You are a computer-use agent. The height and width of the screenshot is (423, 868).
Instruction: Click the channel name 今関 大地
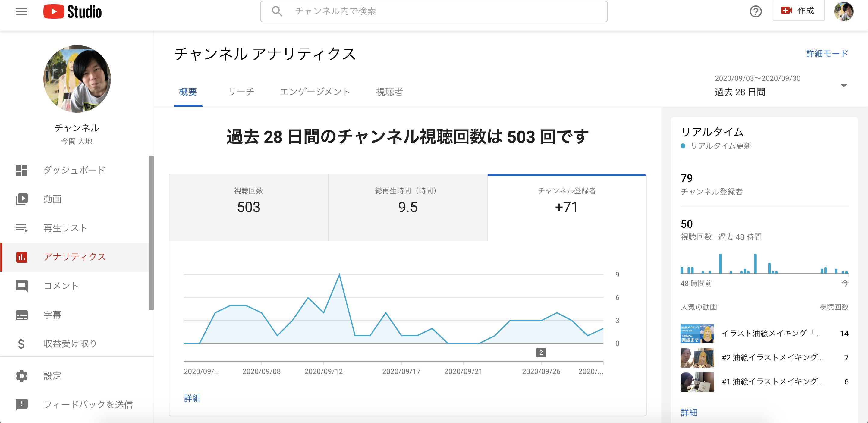[x=77, y=141]
